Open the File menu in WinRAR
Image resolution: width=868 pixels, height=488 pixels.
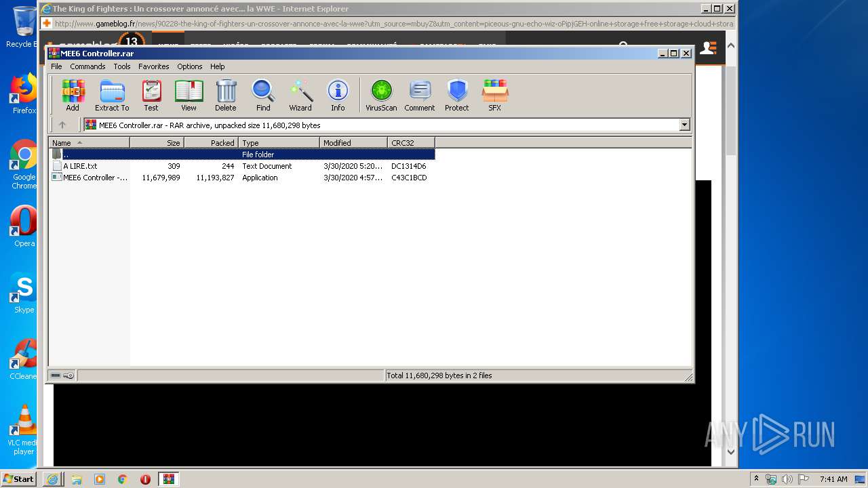point(56,66)
